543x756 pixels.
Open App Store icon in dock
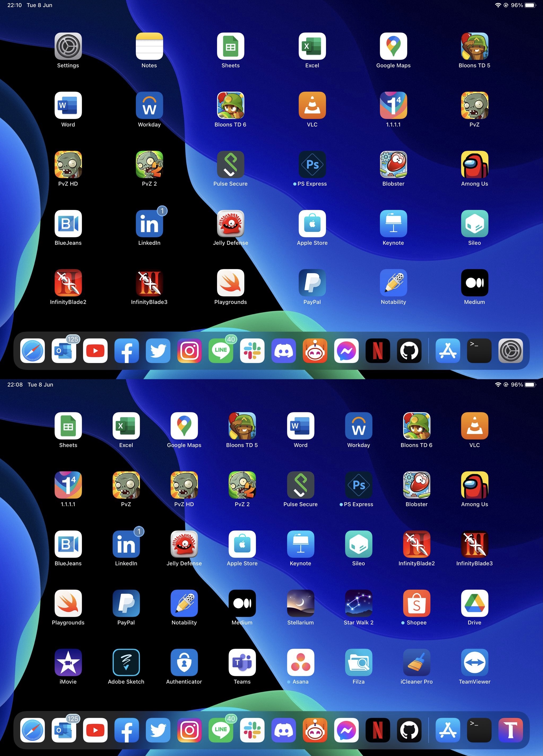[x=446, y=350]
